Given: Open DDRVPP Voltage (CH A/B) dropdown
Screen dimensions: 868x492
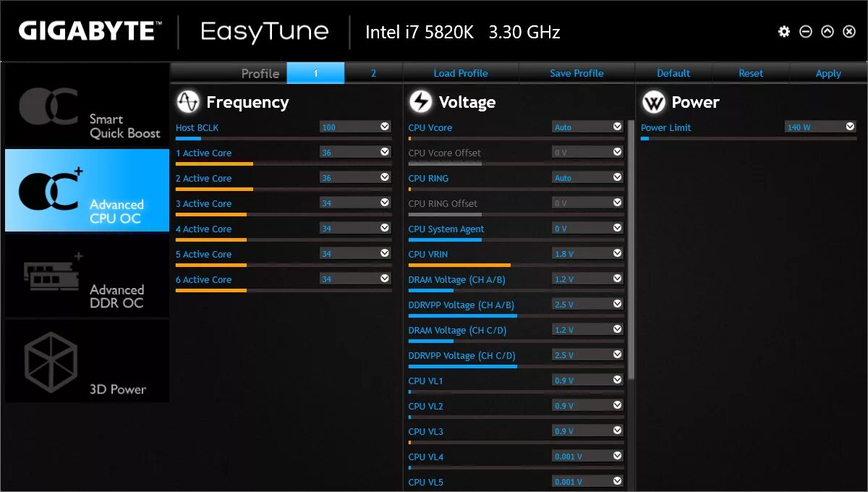Looking at the screenshot, I should [x=617, y=304].
